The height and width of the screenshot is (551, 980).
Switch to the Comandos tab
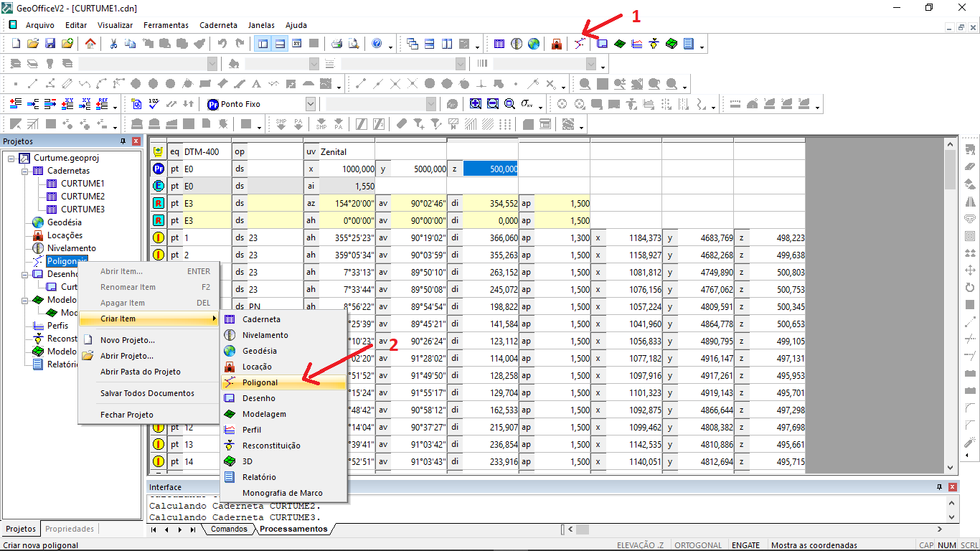[x=228, y=529]
